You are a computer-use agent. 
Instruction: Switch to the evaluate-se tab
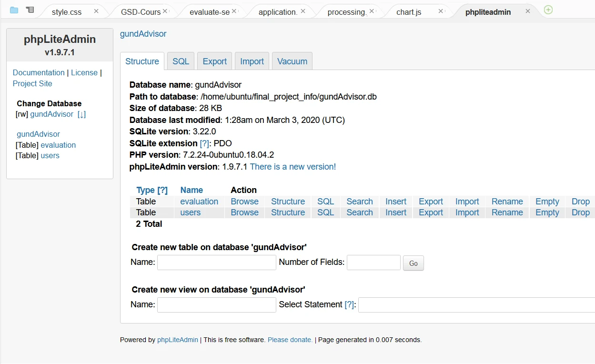tap(210, 12)
